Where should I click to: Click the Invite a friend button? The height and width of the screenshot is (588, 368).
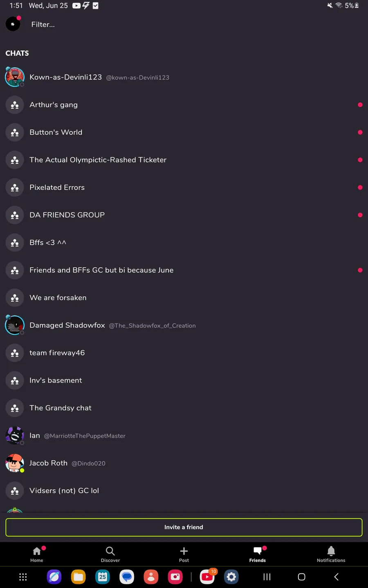pyautogui.click(x=184, y=527)
